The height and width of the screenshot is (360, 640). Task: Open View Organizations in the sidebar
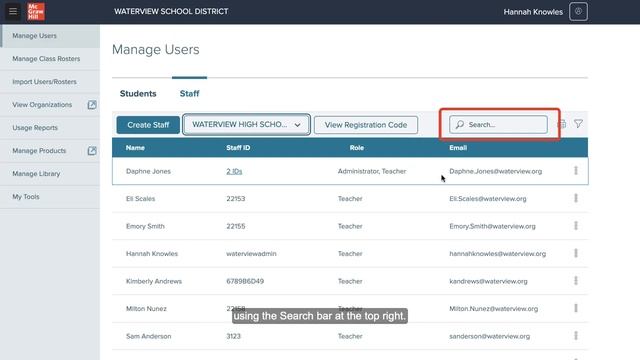[x=42, y=105]
